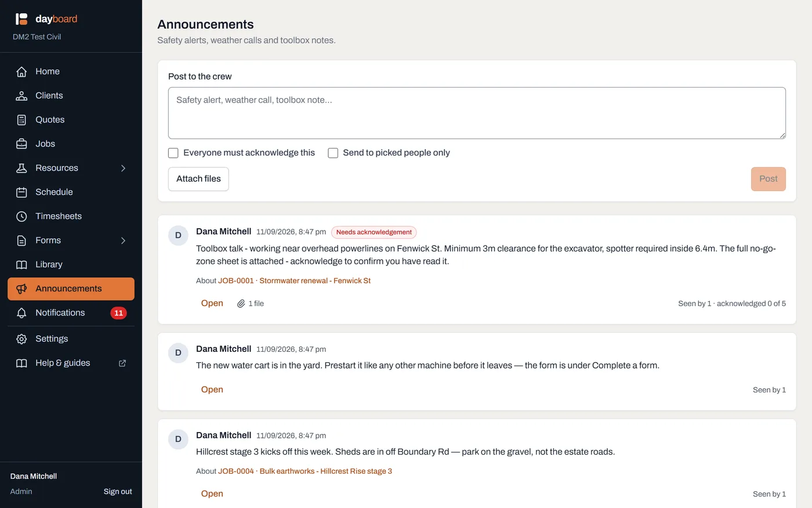Screen dimensions: 812x508
Task: Expand the Resources submenu chevron
Action: pos(123,168)
